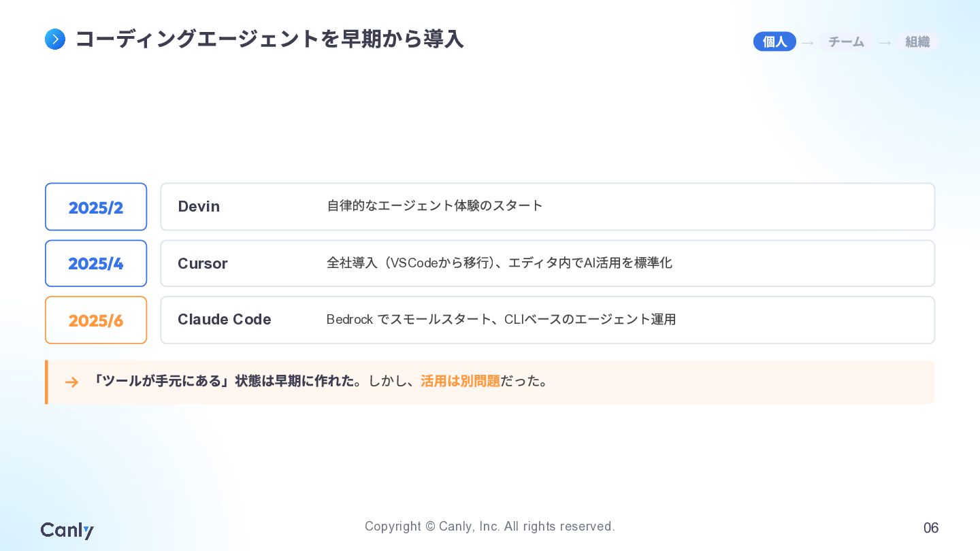Select the 個人 stage pill

pos(774,41)
